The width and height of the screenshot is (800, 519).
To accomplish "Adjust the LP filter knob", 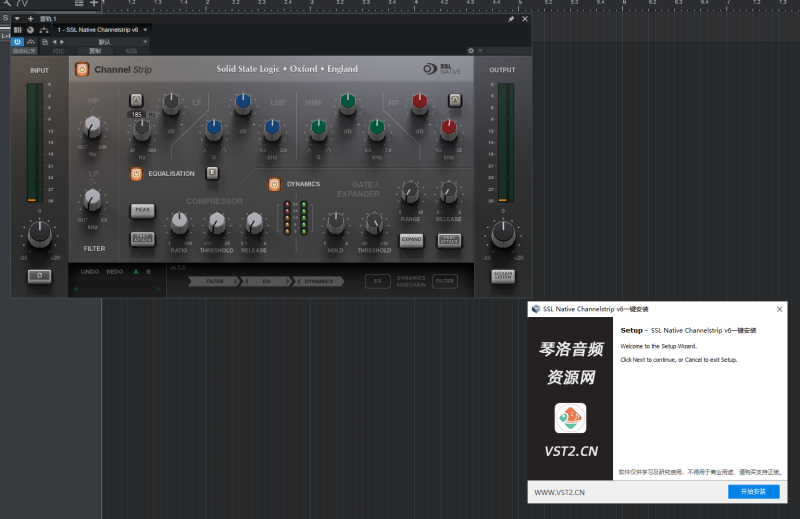I will (x=92, y=200).
